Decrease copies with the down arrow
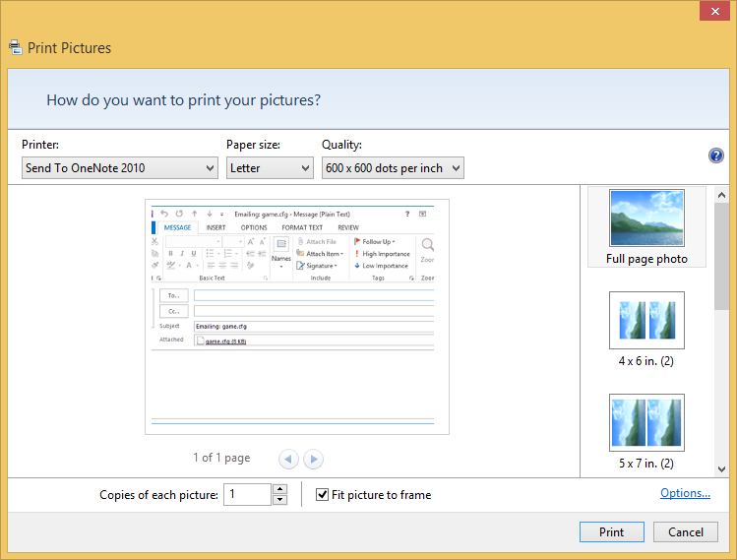737x560 pixels. coord(279,500)
